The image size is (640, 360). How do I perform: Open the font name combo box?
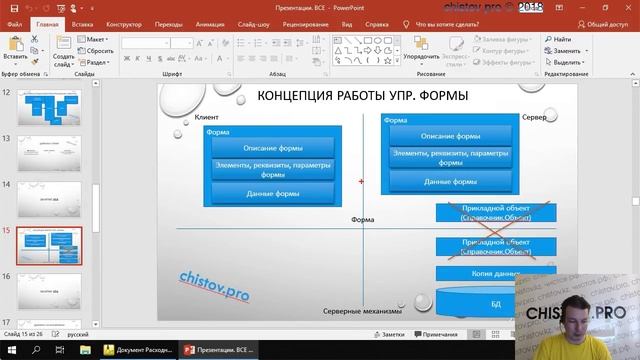146,43
